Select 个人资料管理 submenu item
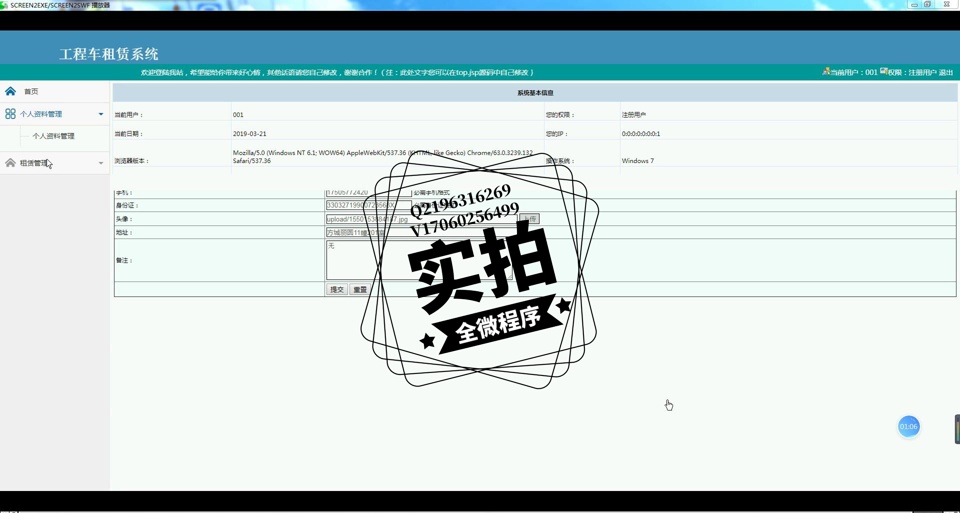Image resolution: width=960 pixels, height=513 pixels. click(x=53, y=136)
